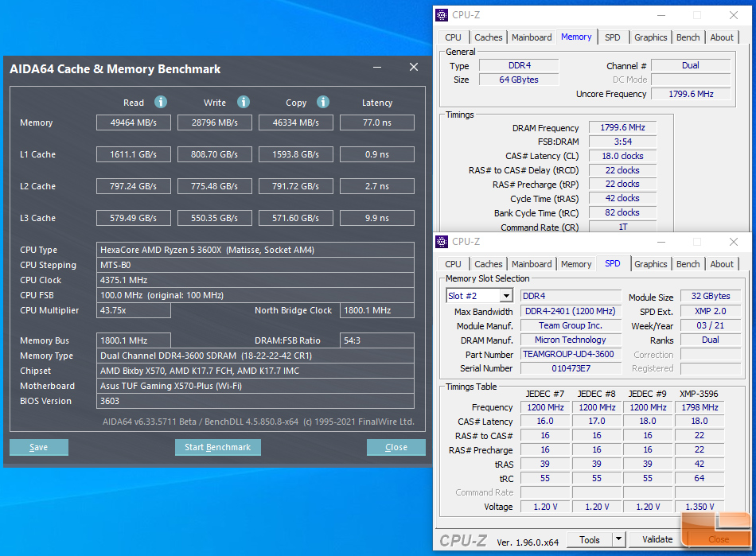Click the SPD Ext. XMP 2.0 value
756x556 pixels.
click(x=710, y=311)
